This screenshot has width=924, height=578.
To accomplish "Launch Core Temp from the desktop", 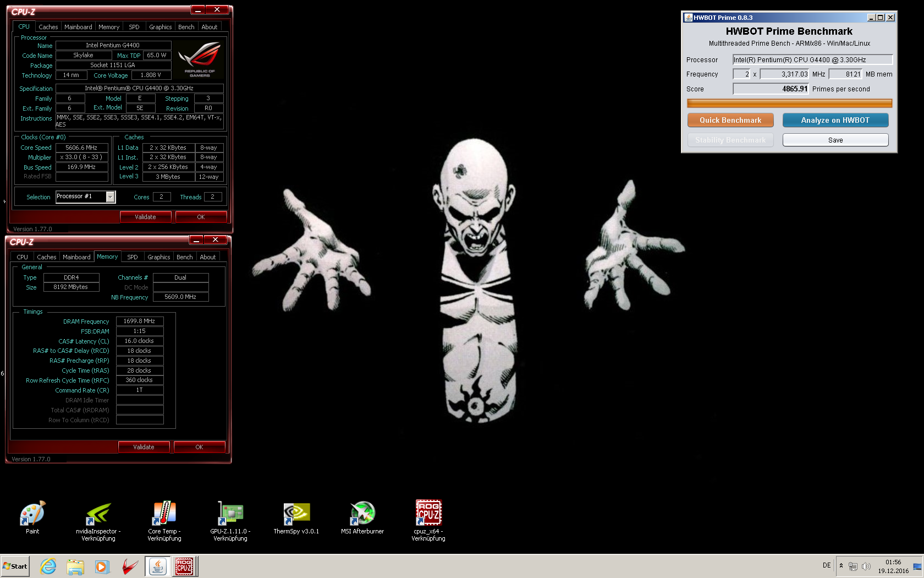I will coord(164,521).
